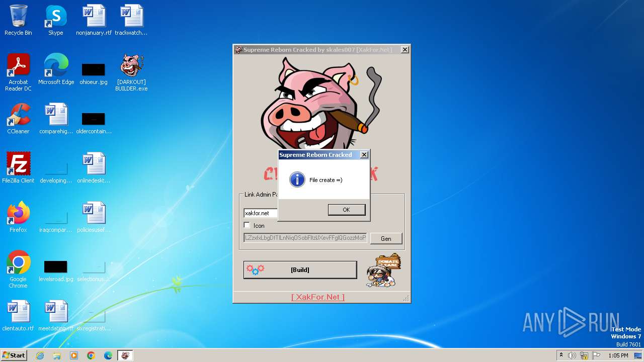The height and width of the screenshot is (362, 644).
Task: Click the [Build] button
Action: pos(300,270)
